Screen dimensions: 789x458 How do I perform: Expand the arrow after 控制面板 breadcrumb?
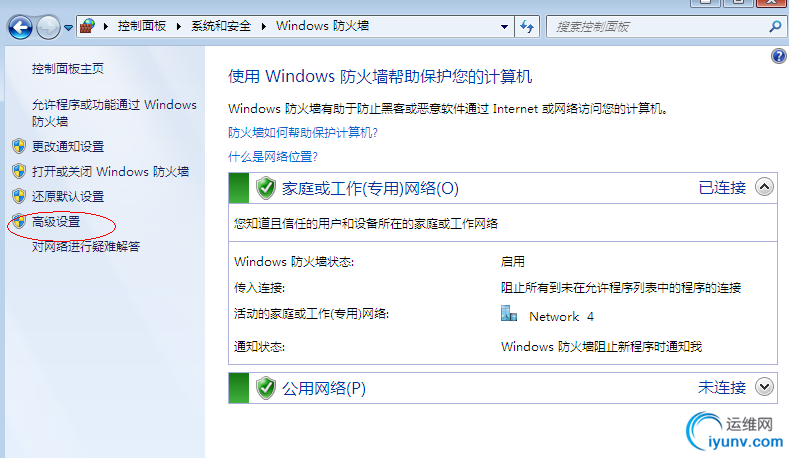click(179, 26)
